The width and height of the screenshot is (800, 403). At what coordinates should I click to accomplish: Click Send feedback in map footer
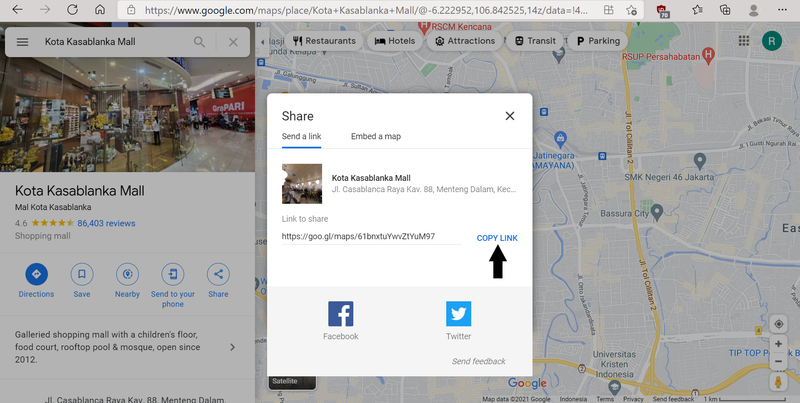coord(673,399)
